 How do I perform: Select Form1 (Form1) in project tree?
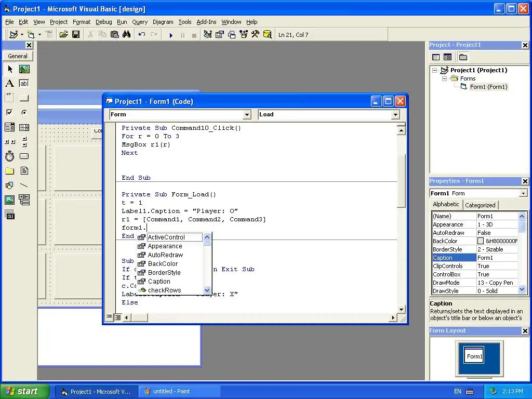coord(488,87)
